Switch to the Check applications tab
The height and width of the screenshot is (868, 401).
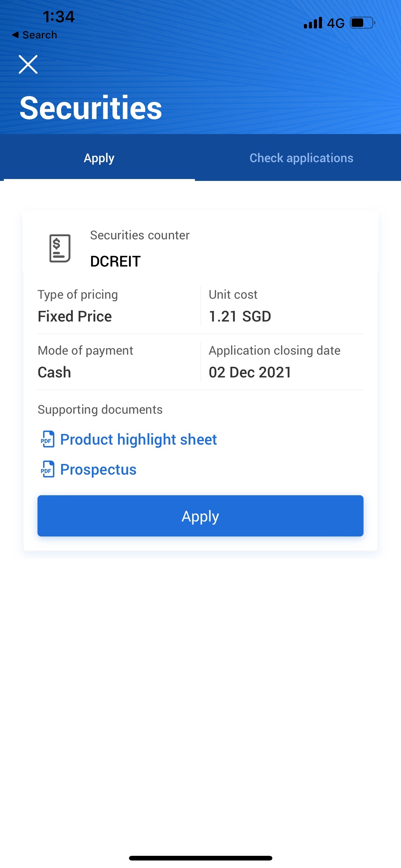coord(301,158)
